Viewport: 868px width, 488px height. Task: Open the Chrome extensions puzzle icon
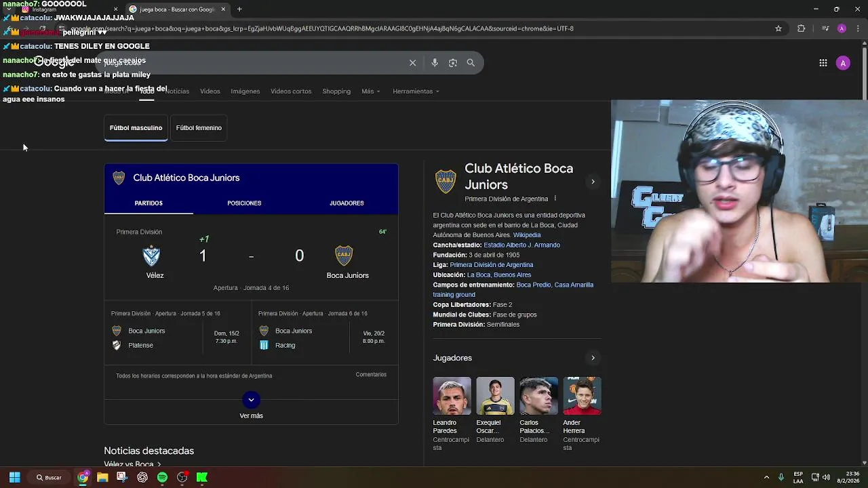pos(801,28)
